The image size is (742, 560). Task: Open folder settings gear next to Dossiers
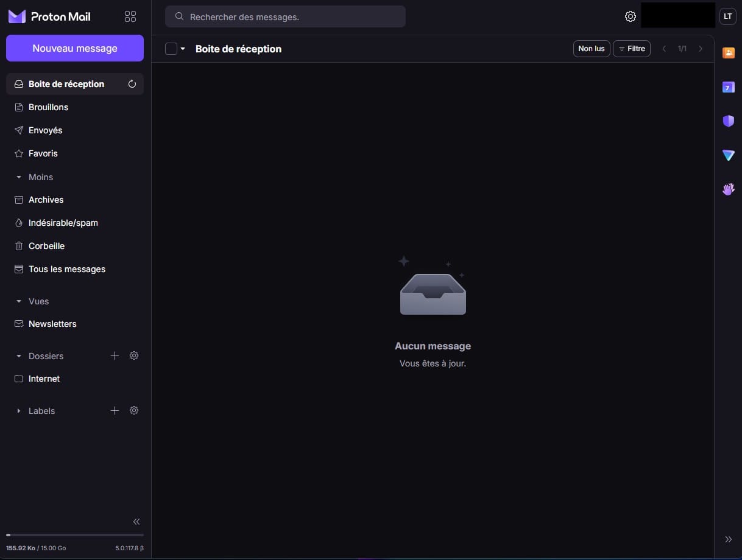click(x=134, y=355)
